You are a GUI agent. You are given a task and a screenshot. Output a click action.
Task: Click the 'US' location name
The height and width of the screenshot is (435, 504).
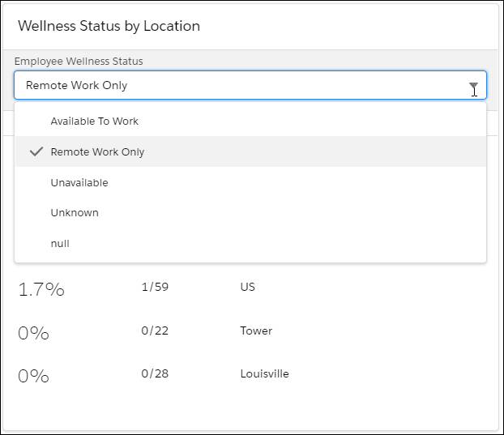coord(247,287)
